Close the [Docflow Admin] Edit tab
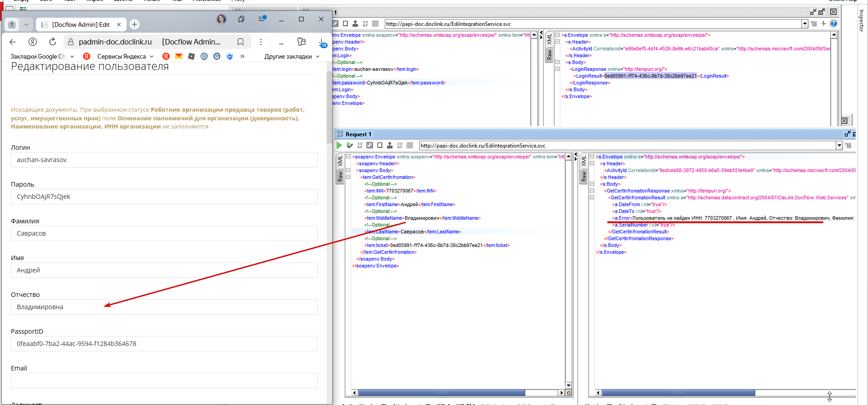The height and width of the screenshot is (405, 868). coord(119,25)
